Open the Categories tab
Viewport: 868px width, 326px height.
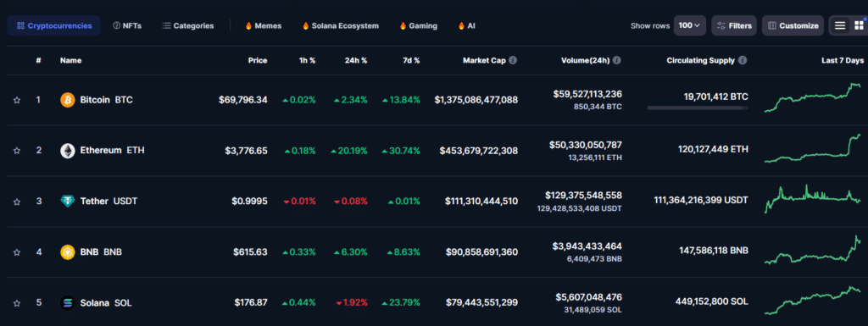tap(188, 25)
